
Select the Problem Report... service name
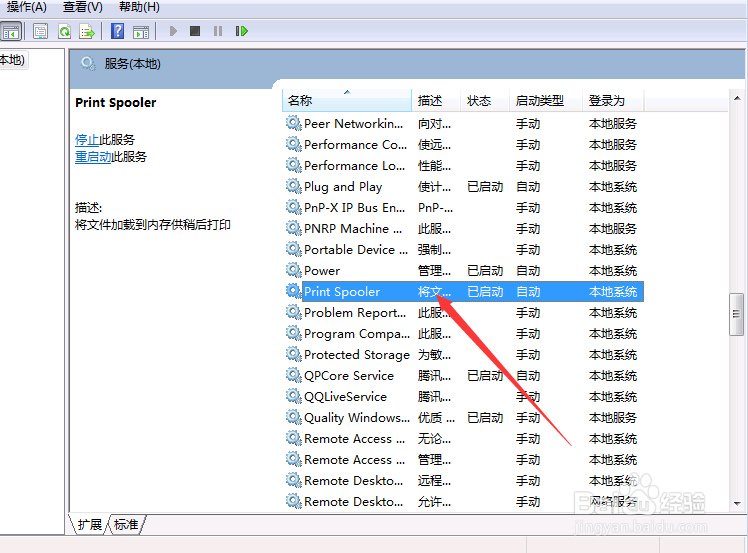[x=355, y=313]
